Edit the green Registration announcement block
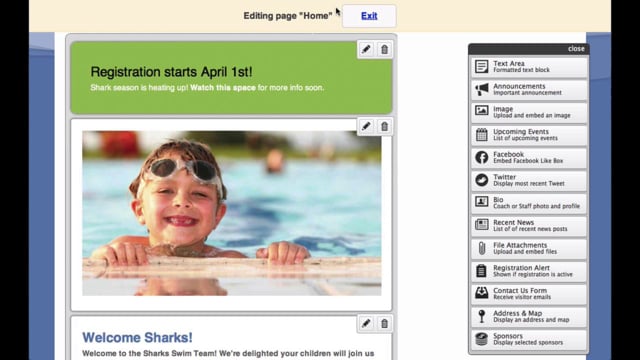640x360 pixels. click(366, 49)
